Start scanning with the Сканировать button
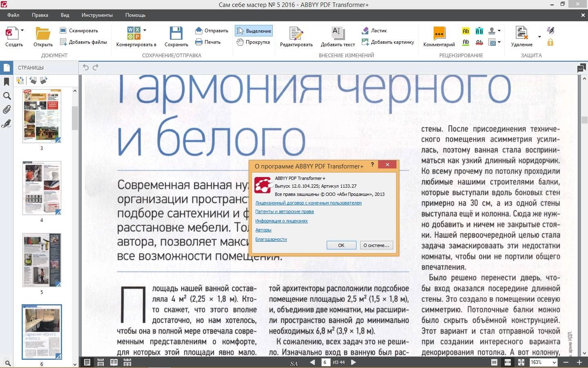 click(79, 30)
